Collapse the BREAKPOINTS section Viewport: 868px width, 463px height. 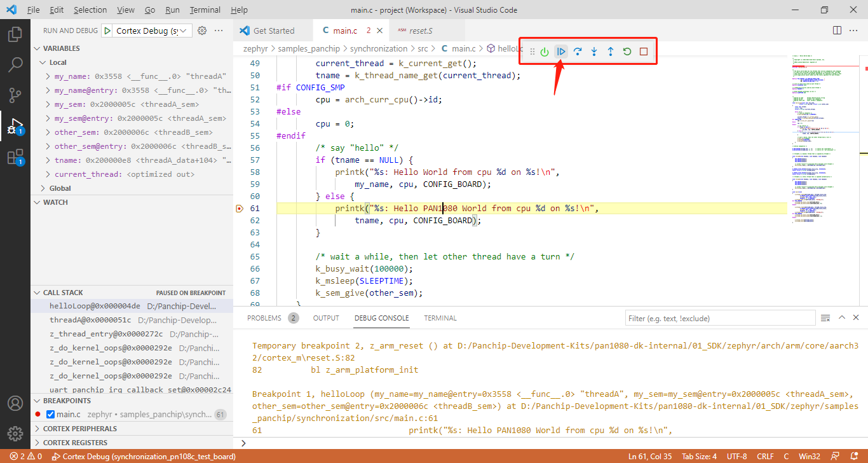click(132, 401)
